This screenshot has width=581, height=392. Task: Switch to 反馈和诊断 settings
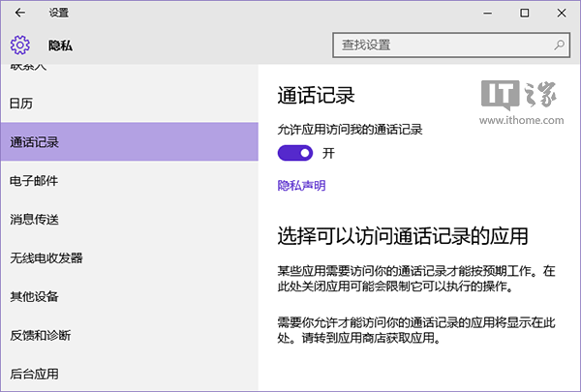tap(41, 335)
